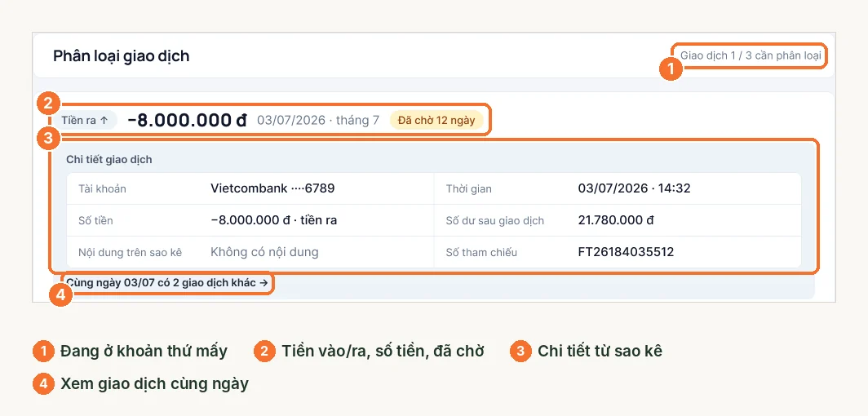Open 'Cùng ngày 03/07 có 2 giao dịch khác' link
868x416 pixels.
pyautogui.click(x=167, y=283)
